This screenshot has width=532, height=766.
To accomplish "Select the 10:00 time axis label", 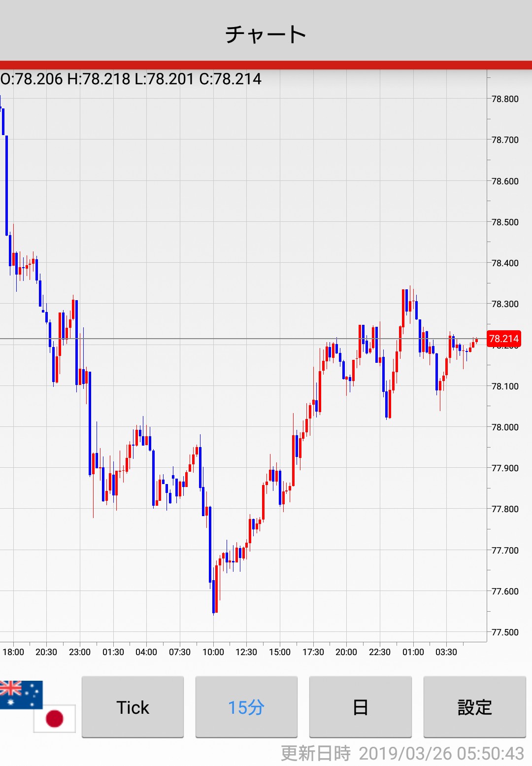I will point(213,652).
